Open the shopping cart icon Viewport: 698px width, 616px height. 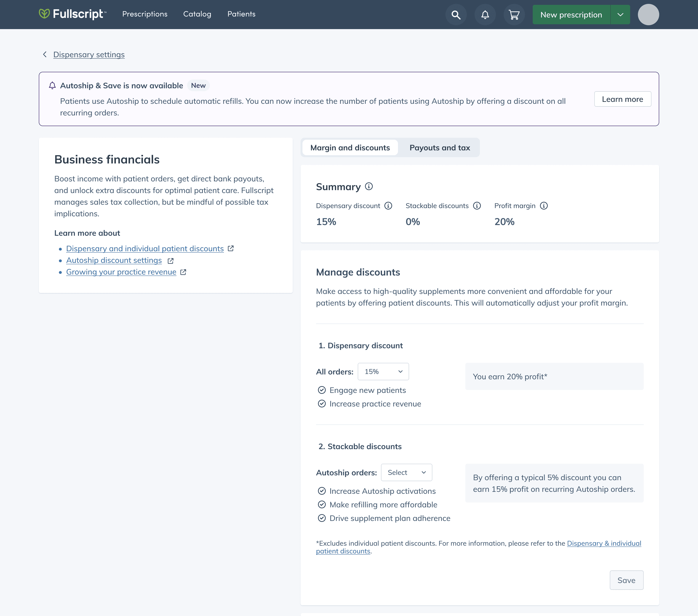[x=514, y=15]
